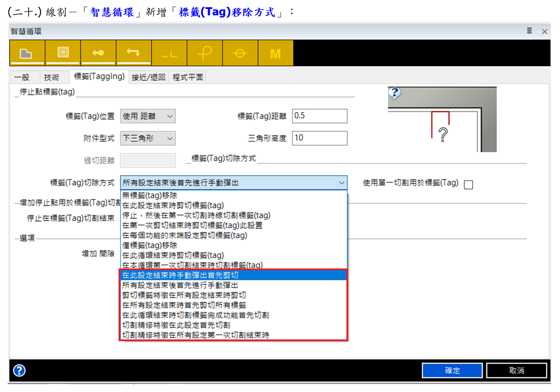
Task: Open the 附件型式 下三角形 dropdown
Action: [x=148, y=138]
